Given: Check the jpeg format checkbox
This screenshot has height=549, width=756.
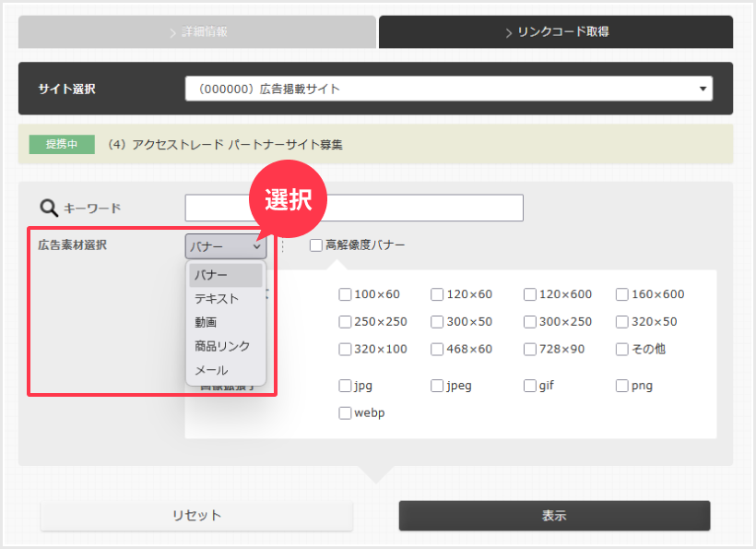Looking at the screenshot, I should click(x=437, y=386).
